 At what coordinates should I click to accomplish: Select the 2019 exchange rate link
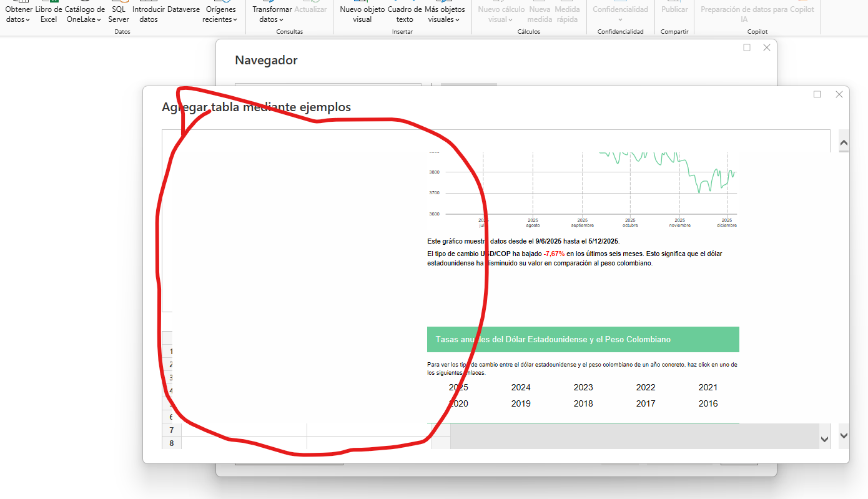tap(521, 403)
